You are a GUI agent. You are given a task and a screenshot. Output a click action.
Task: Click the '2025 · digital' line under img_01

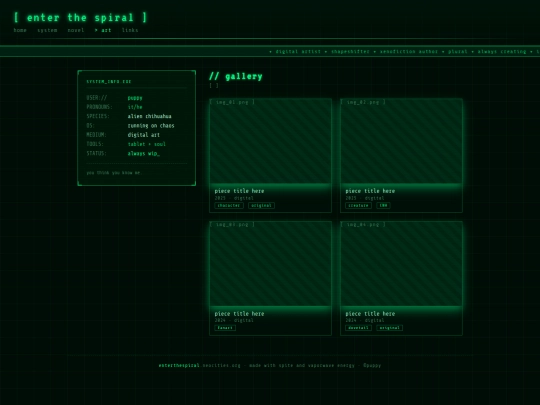pyautogui.click(x=234, y=198)
